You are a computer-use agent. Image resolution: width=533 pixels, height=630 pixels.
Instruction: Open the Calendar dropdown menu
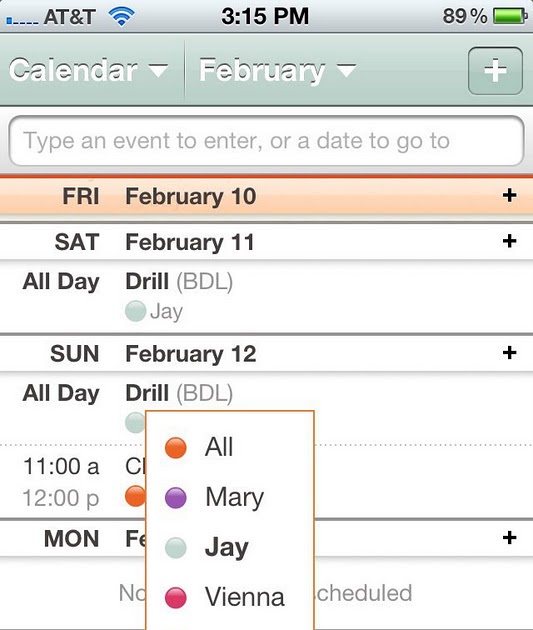pos(88,70)
